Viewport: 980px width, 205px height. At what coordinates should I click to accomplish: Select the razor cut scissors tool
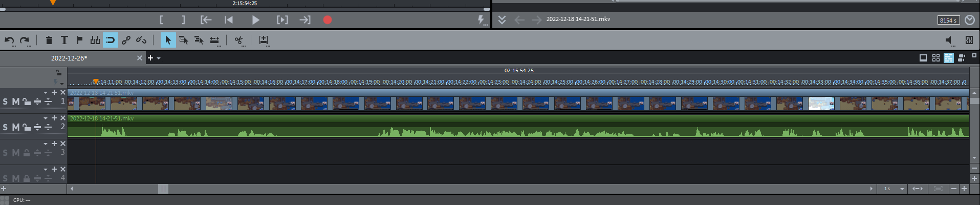[x=238, y=40]
